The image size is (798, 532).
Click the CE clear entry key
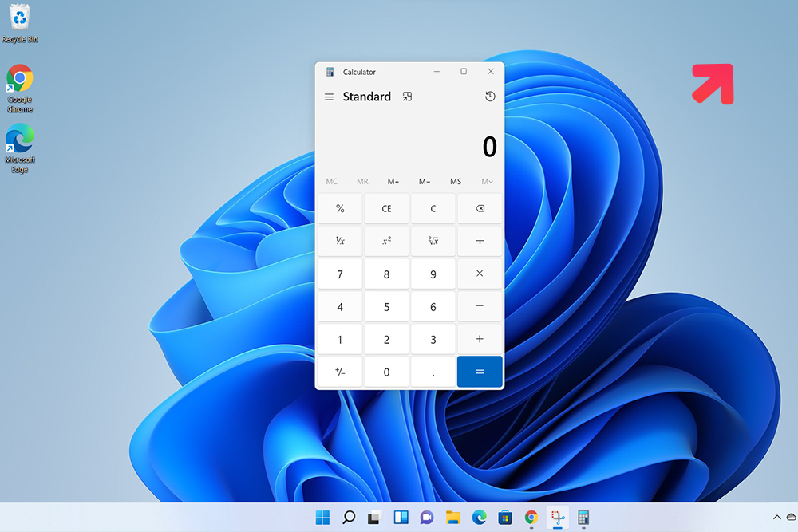387,208
